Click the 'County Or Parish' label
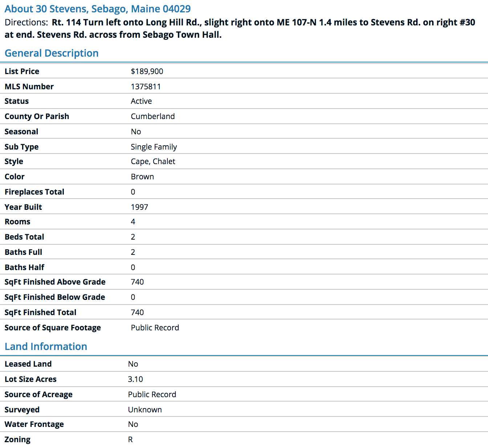 click(37, 117)
